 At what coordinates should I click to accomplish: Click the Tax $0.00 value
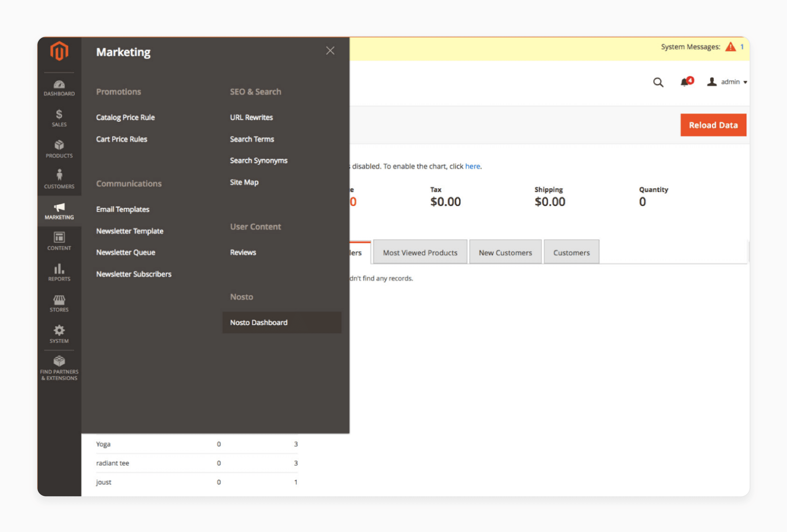[x=445, y=202]
